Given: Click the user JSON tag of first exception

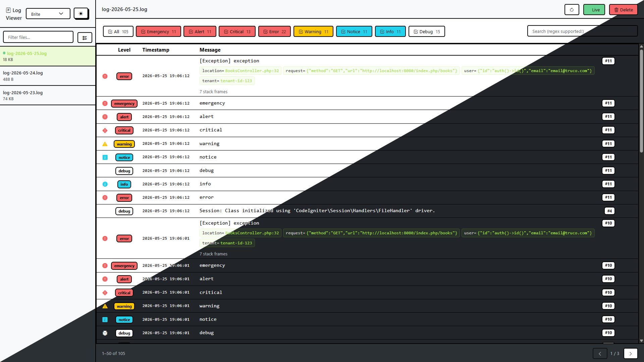Looking at the screenshot, I should pos(528,71).
